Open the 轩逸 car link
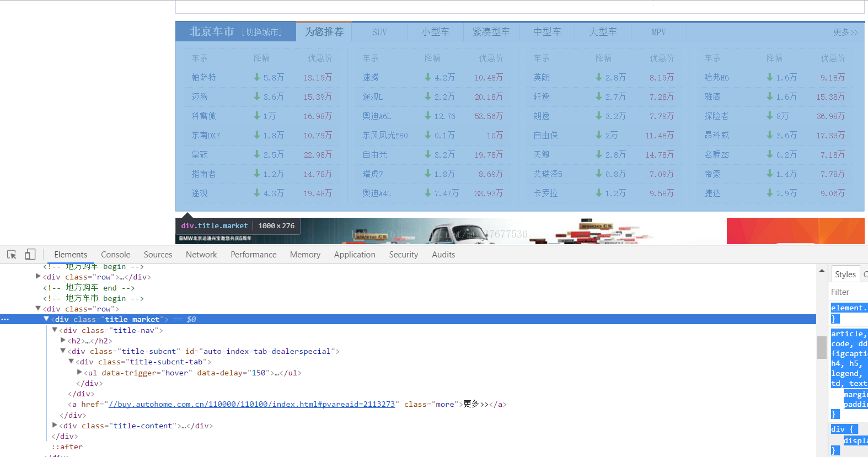868x457 pixels. point(542,96)
